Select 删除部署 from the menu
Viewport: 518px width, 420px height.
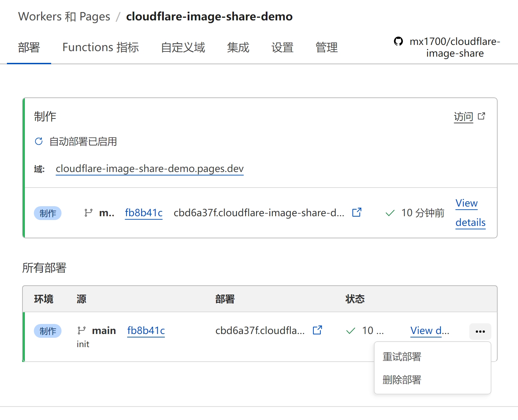pyautogui.click(x=402, y=380)
